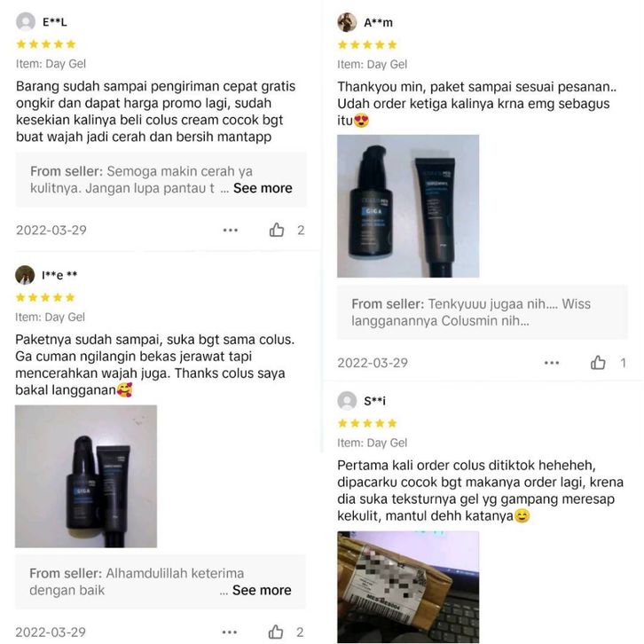Screen dimensions: 644x644
Task: Open A**m's profile avatar
Action: pyautogui.click(x=347, y=22)
